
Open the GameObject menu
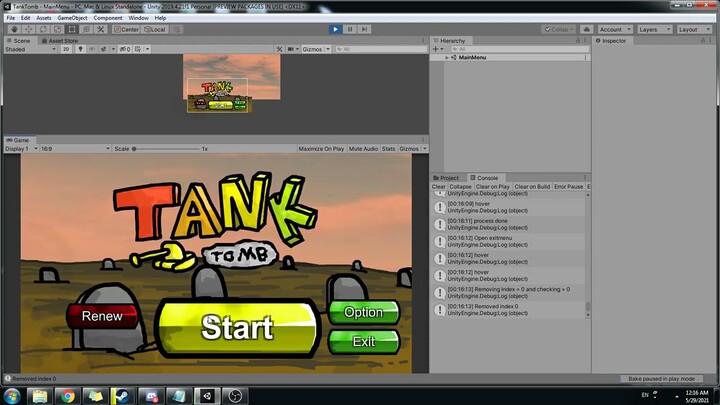[x=72, y=18]
